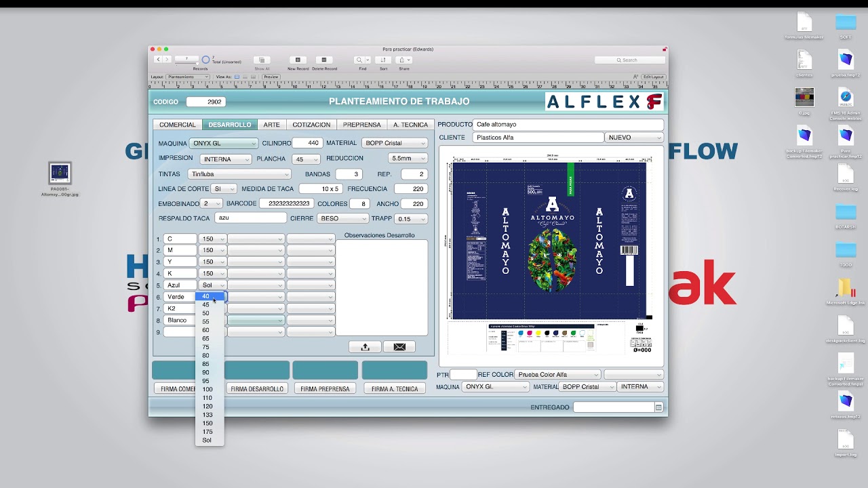Open the TINTAS Tinfluba dropdown
The image size is (868, 488).
pyautogui.click(x=239, y=174)
